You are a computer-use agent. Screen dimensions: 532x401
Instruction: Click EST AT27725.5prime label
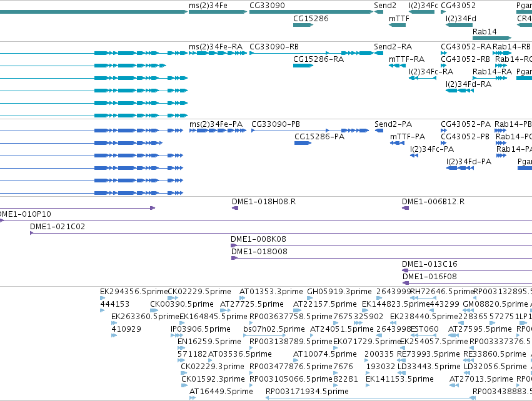pyautogui.click(x=252, y=304)
